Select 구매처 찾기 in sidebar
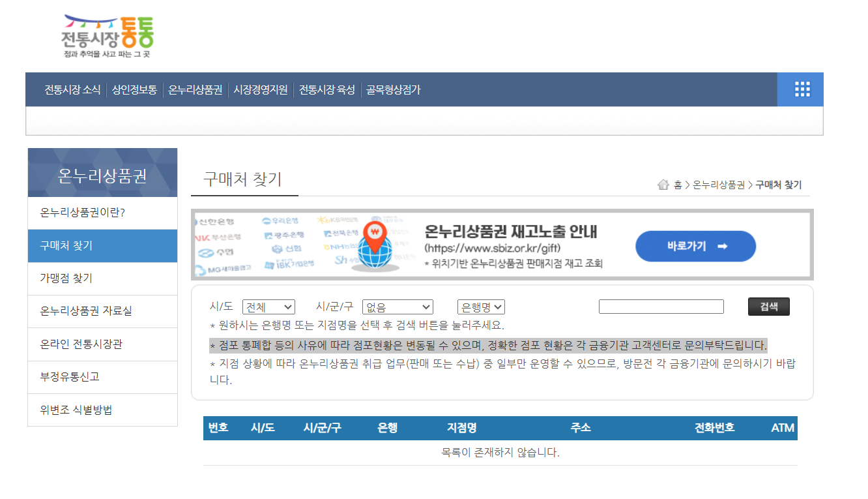The width and height of the screenshot is (868, 499). (102, 246)
